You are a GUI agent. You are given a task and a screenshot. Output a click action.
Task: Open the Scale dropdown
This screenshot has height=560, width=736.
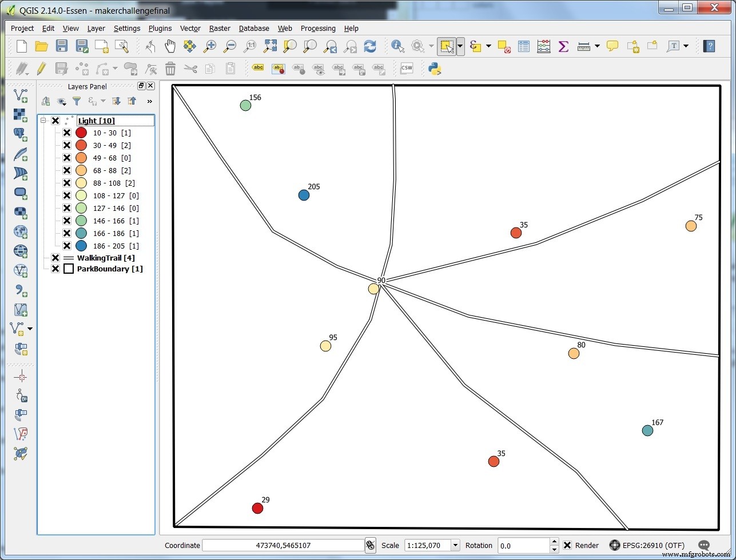coord(454,545)
